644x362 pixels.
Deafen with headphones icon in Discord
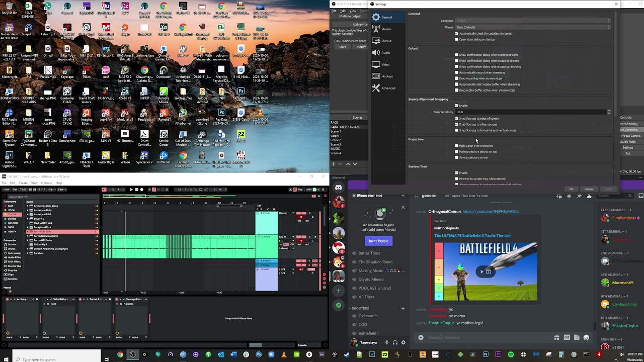click(395, 343)
